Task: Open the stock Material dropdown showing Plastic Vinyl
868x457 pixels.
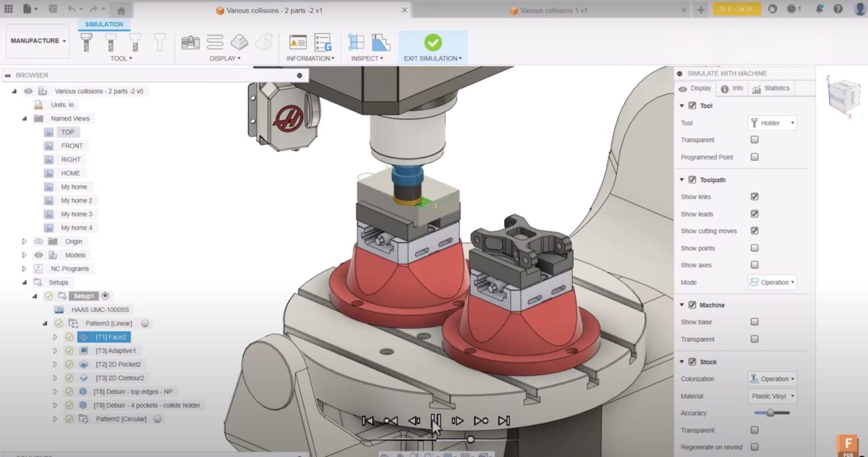Action: coord(772,396)
